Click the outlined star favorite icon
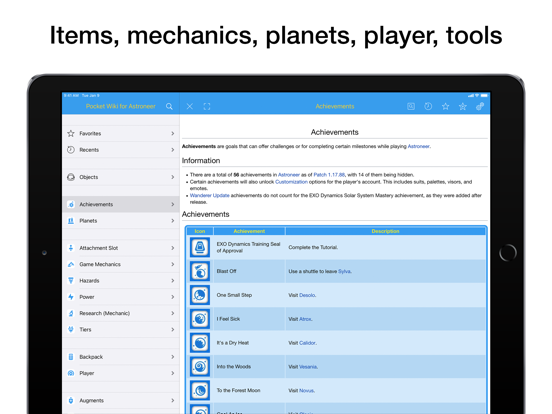The height and width of the screenshot is (414, 552). point(445,106)
